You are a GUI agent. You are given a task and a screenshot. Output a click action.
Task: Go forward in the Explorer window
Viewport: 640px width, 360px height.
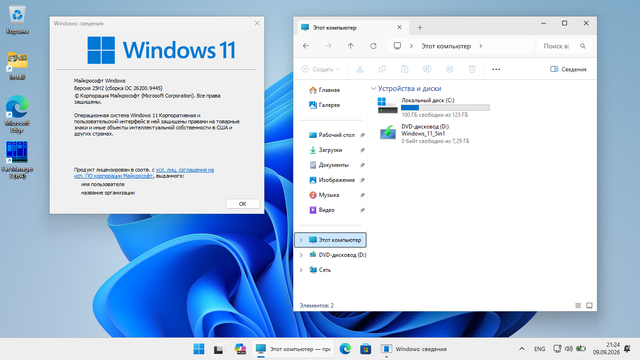[329, 46]
